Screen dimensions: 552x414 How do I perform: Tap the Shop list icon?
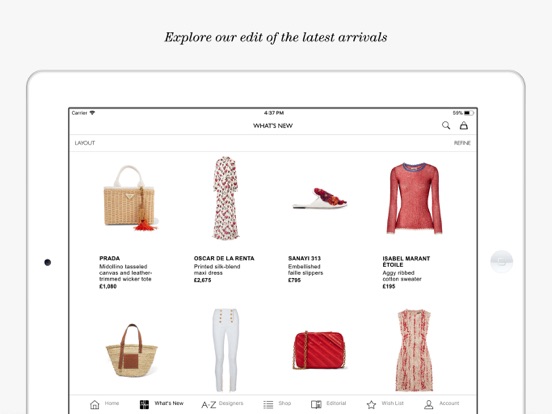(268, 404)
